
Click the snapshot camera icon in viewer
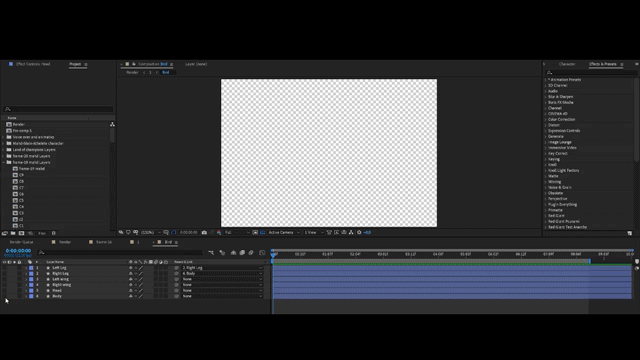click(x=204, y=232)
